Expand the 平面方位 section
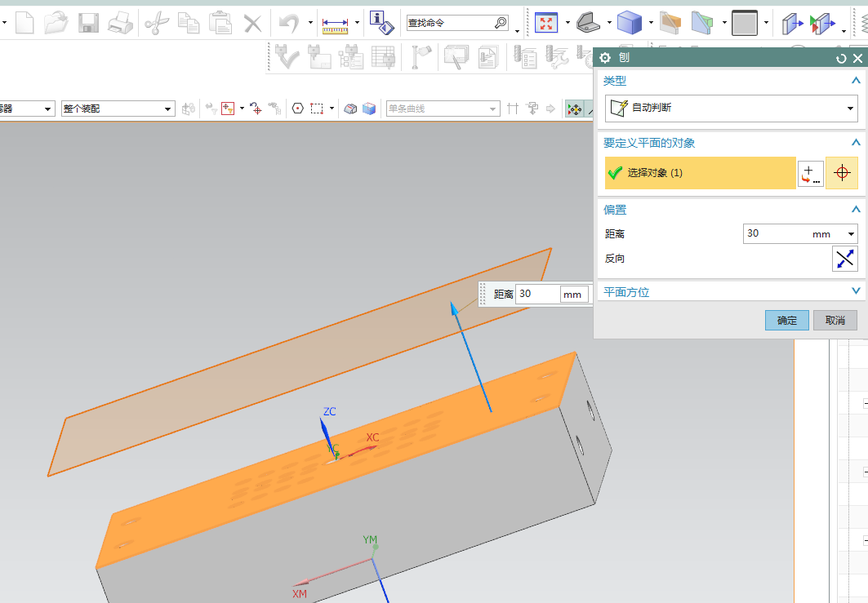This screenshot has height=603, width=868. pos(856,291)
